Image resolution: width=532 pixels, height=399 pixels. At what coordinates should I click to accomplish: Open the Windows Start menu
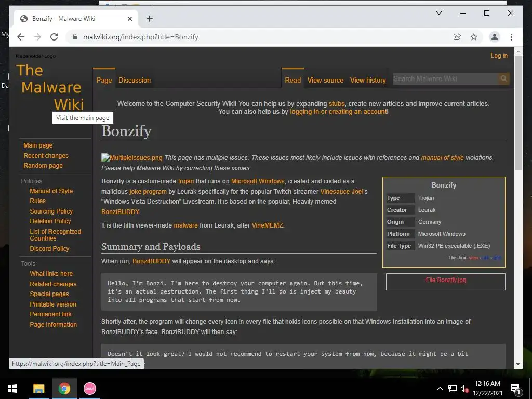pyautogui.click(x=12, y=389)
